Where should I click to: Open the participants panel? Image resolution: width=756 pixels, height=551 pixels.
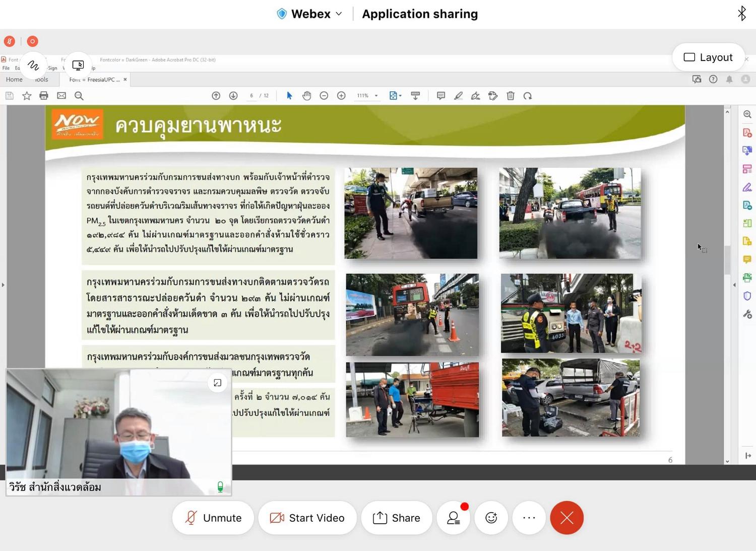pos(454,518)
